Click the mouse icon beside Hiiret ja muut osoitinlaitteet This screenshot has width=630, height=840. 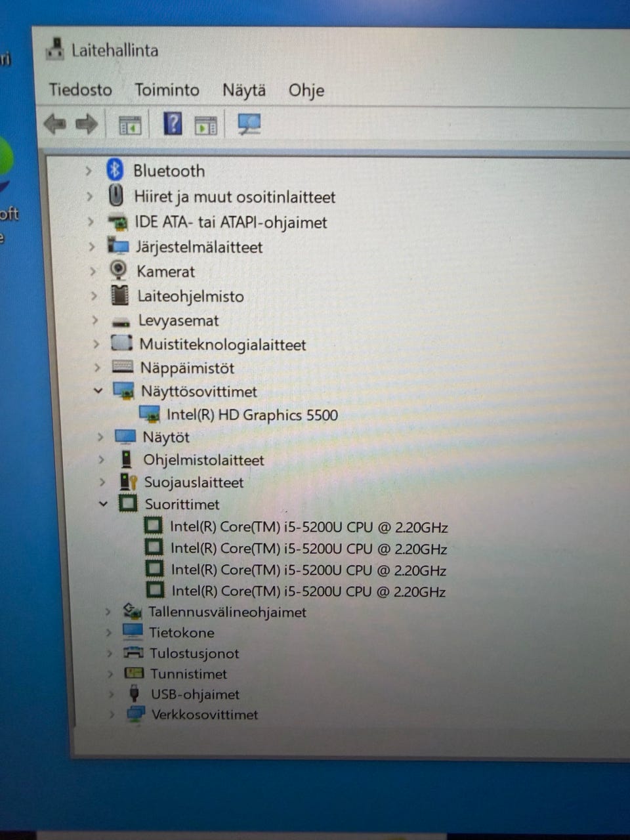click(x=116, y=196)
